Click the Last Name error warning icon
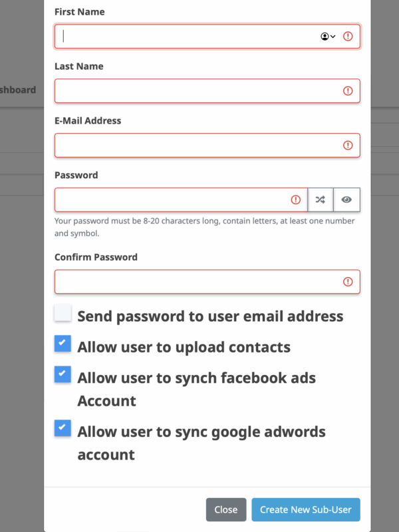Viewport: 399px width, 532px height. [348, 91]
